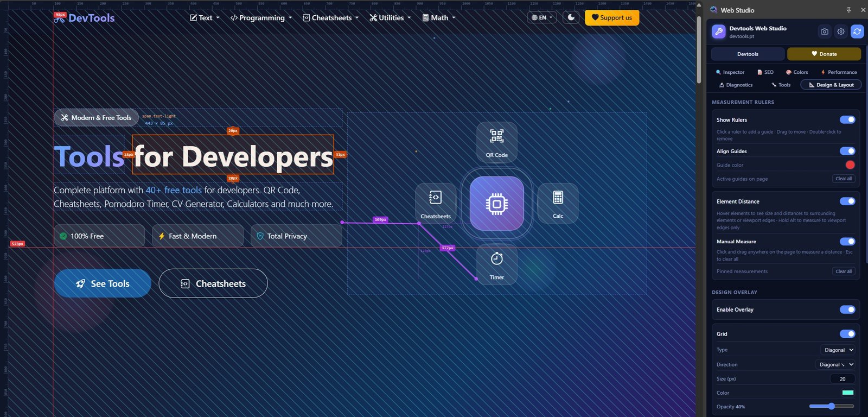Toggle the Grid switch
Viewport: 868px width, 417px height.
click(x=847, y=333)
